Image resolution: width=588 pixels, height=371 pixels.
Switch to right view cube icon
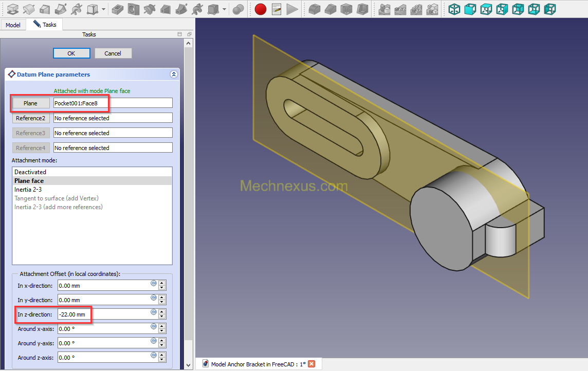[x=502, y=9]
